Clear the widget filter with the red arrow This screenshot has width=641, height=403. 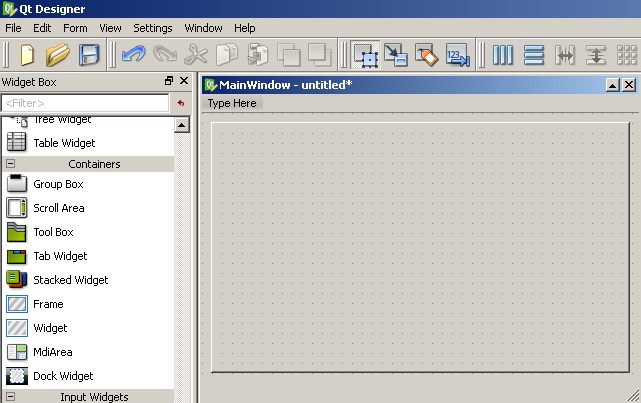(181, 103)
